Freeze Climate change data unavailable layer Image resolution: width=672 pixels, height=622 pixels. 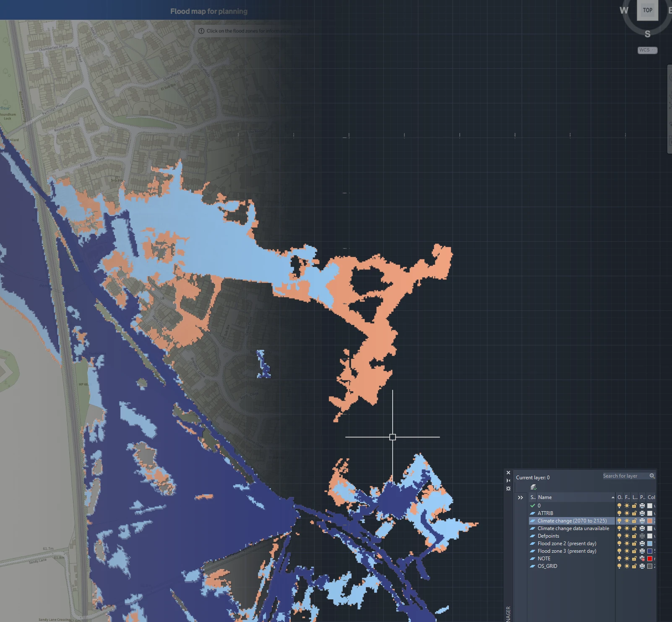click(x=627, y=528)
